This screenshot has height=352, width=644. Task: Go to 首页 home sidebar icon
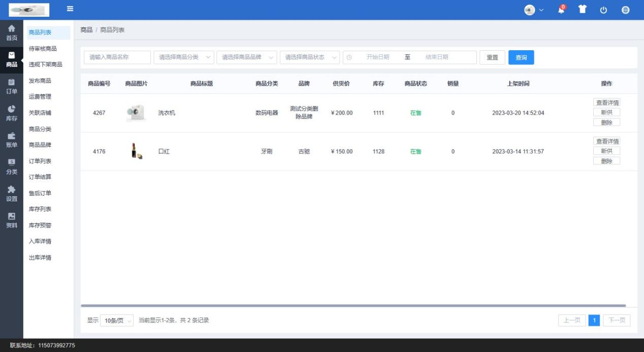[x=11, y=32]
